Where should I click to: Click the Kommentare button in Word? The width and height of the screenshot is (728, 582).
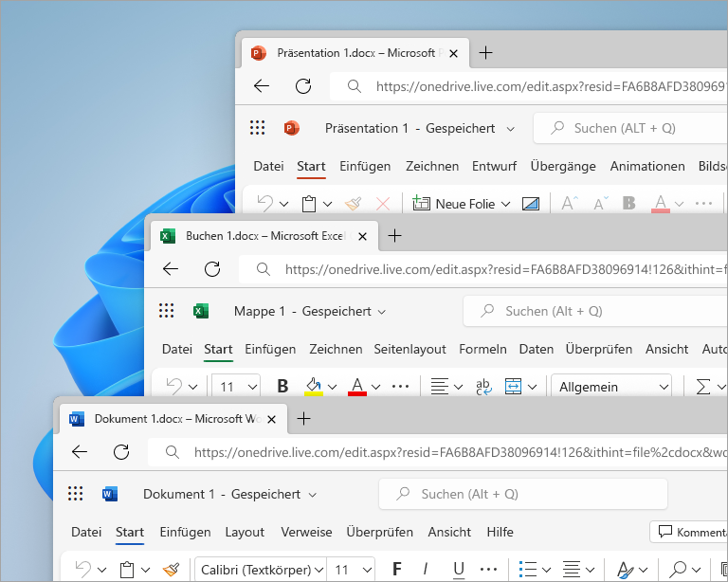689,532
